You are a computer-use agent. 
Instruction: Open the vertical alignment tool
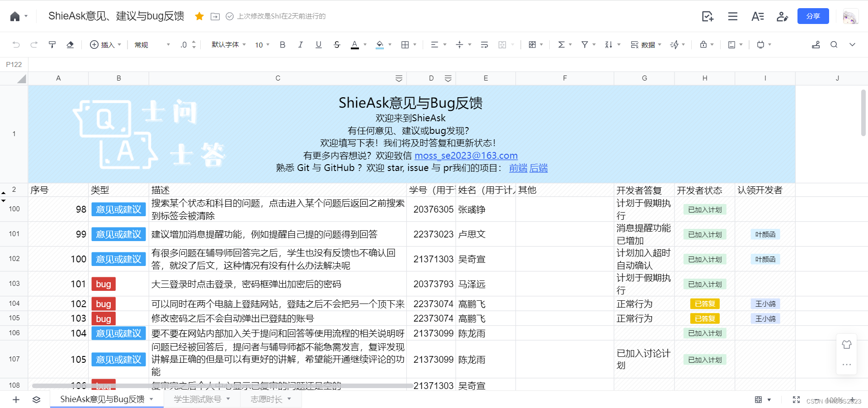(x=459, y=44)
